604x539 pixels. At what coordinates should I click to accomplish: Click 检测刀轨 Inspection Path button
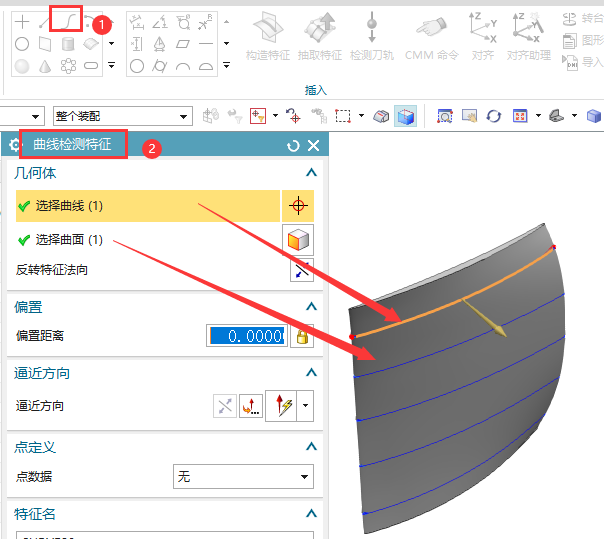[372, 36]
